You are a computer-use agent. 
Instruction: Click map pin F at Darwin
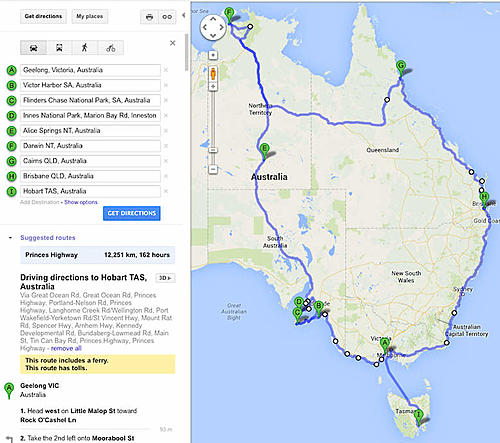tap(229, 15)
